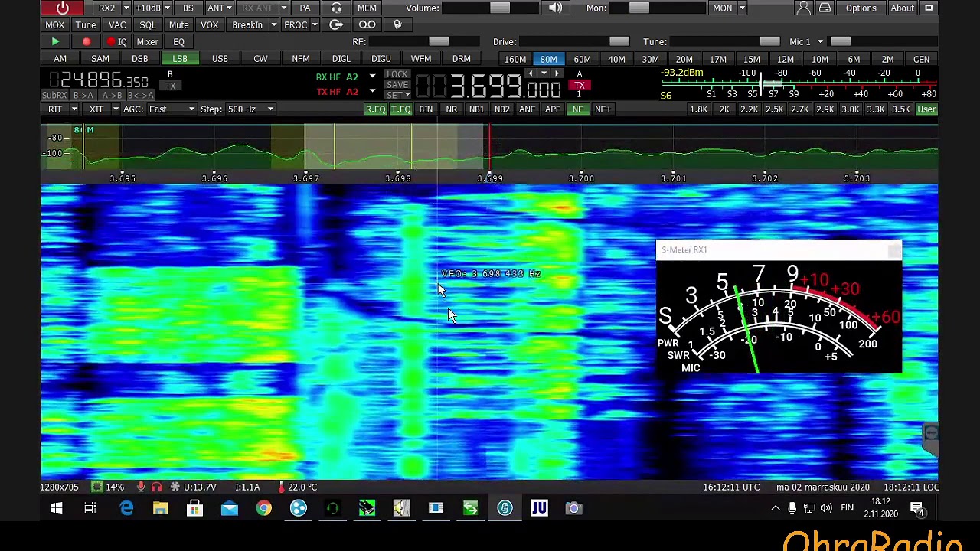Screen dimensions: 980x551
Task: Toggle MOX transmit
Action: pos(54,24)
